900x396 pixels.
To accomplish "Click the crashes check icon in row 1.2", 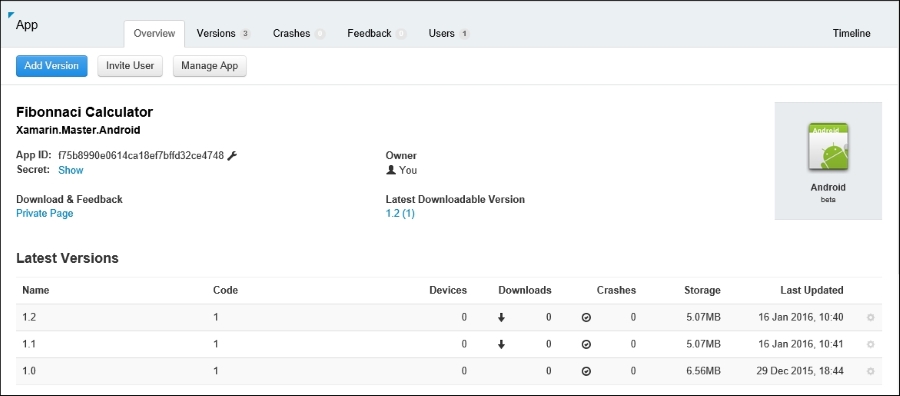I will [x=586, y=317].
